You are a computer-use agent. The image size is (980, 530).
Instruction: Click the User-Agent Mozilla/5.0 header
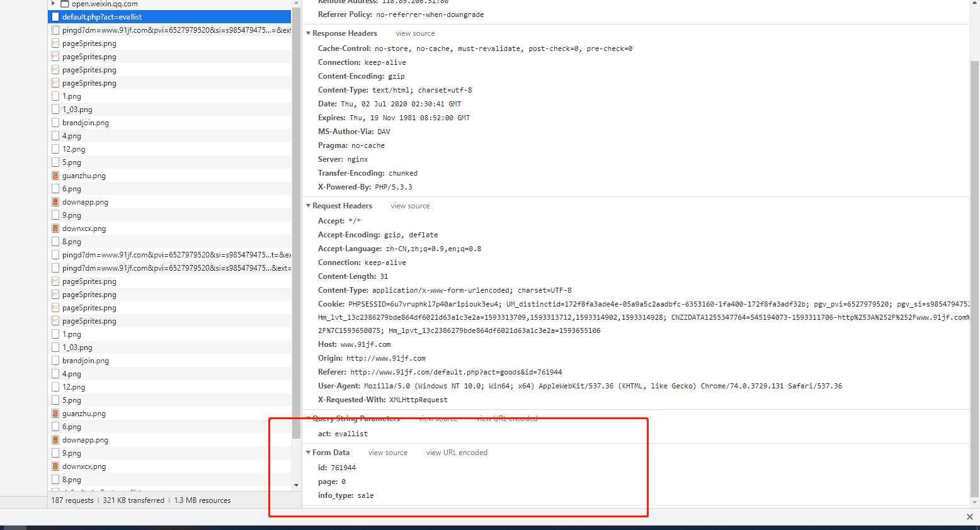pyautogui.click(x=580, y=386)
